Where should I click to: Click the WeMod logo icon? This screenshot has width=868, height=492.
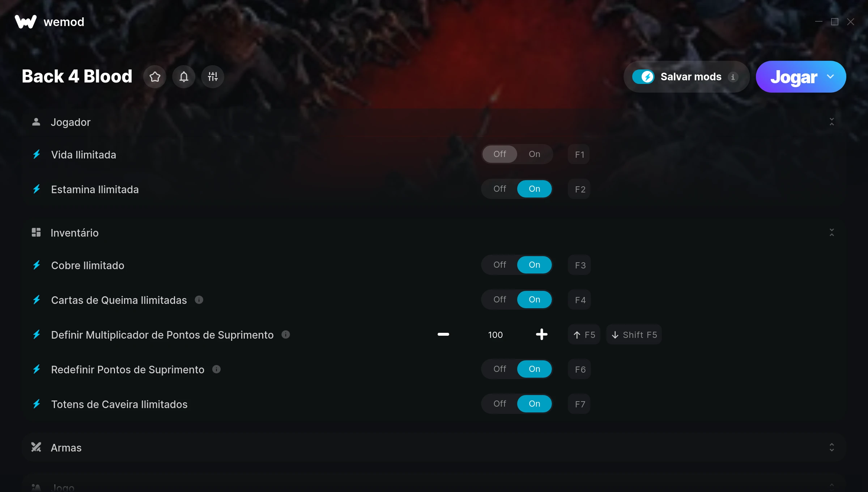click(26, 22)
